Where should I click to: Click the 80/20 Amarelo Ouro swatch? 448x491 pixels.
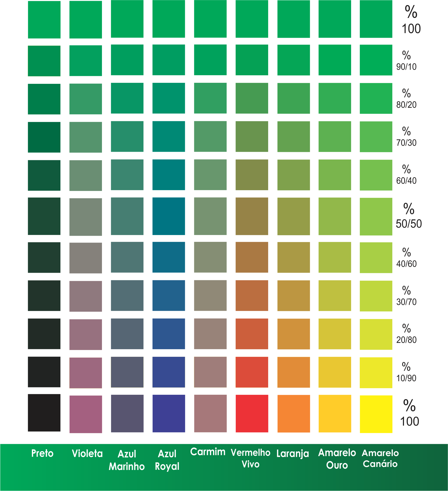[x=335, y=99]
